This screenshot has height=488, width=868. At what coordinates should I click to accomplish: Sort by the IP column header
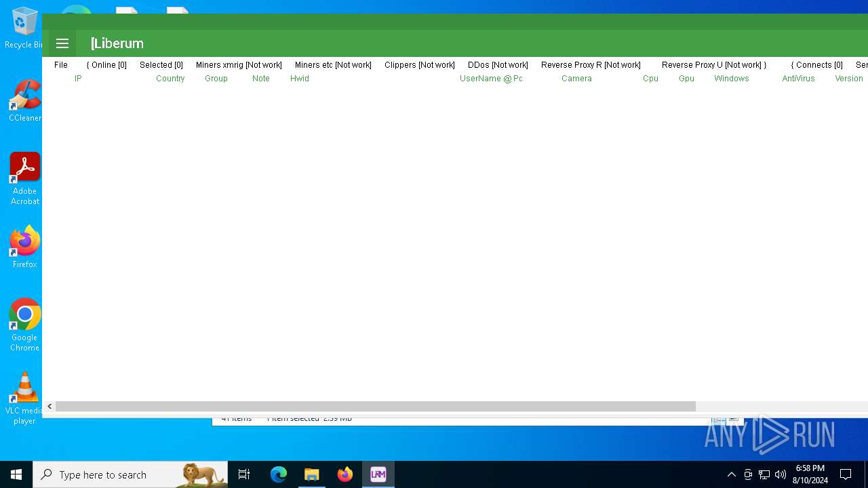point(78,79)
